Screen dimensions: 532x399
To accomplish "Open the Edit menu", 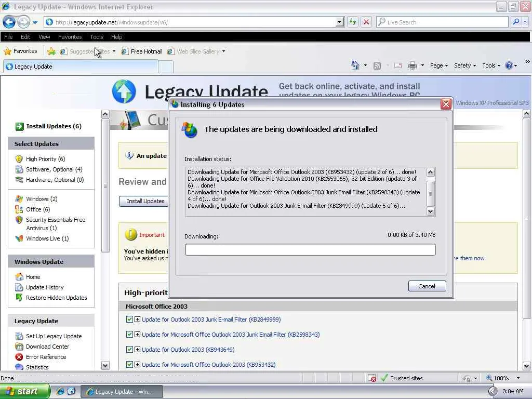I will (x=25, y=37).
